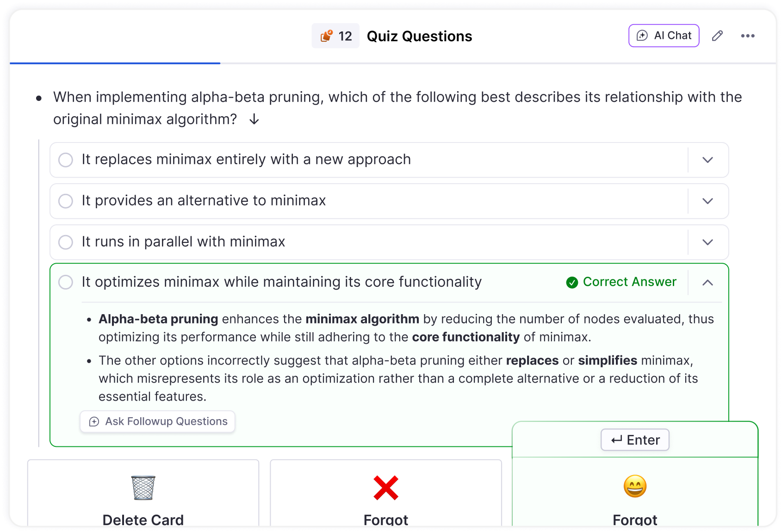The height and width of the screenshot is (532, 782).
Task: Click the green Correct Answer checkmark
Action: tap(572, 282)
